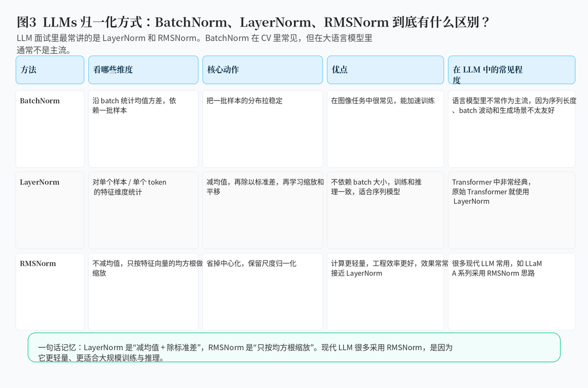Click the subtitle beginning LLM 面试里最常讲的是

pos(195,44)
